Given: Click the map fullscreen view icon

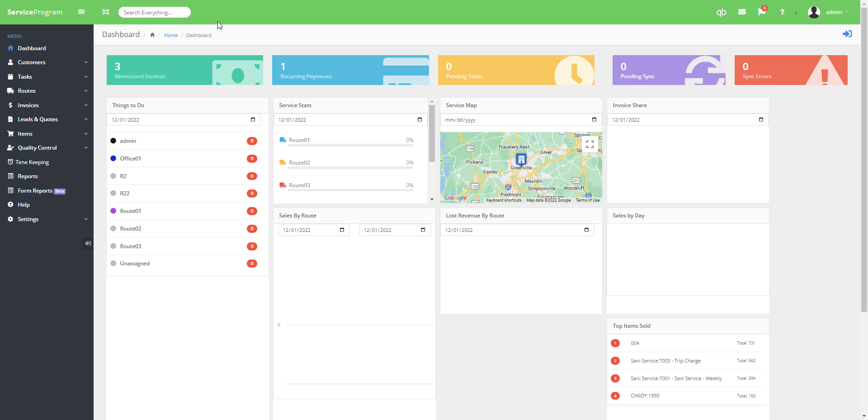Looking at the screenshot, I should (x=590, y=144).
